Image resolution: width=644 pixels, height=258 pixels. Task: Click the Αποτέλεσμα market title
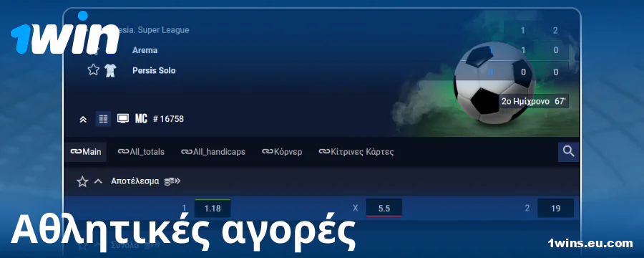[x=135, y=181]
